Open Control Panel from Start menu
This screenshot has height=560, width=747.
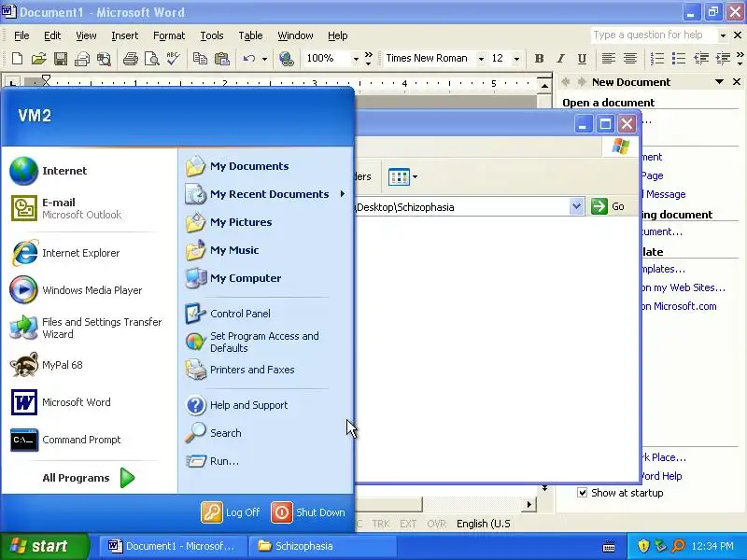pyautogui.click(x=266, y=314)
